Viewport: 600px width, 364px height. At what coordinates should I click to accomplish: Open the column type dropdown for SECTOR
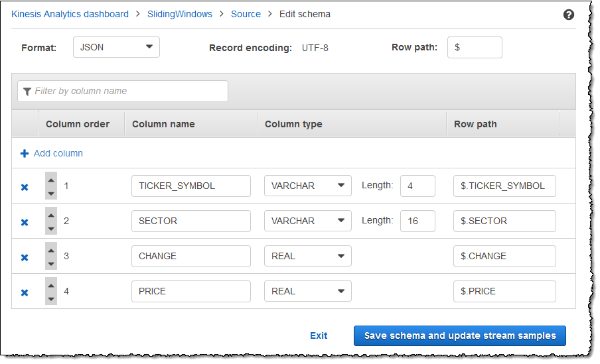coord(307,221)
